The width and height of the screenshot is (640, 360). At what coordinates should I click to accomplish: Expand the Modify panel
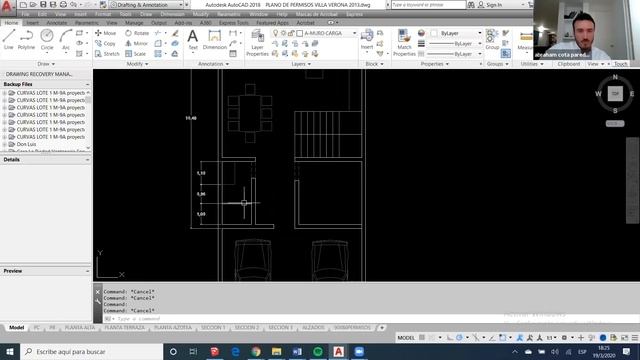(138, 64)
